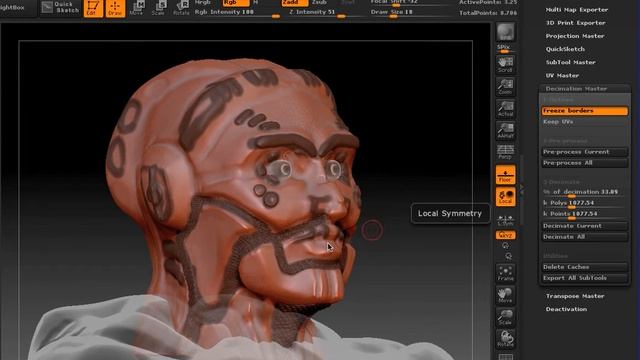The height and width of the screenshot is (360, 640).
Task: Select the Scale transform tool in top bar
Action: [159, 8]
